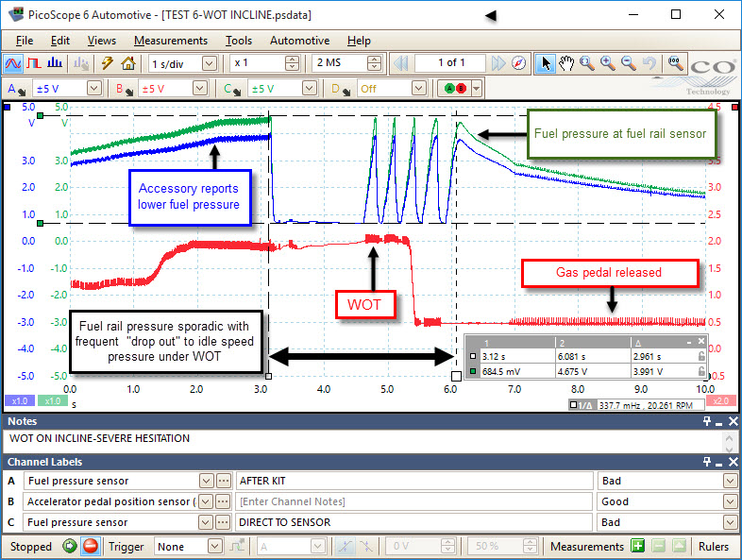Open Channel D options button

point(341,89)
